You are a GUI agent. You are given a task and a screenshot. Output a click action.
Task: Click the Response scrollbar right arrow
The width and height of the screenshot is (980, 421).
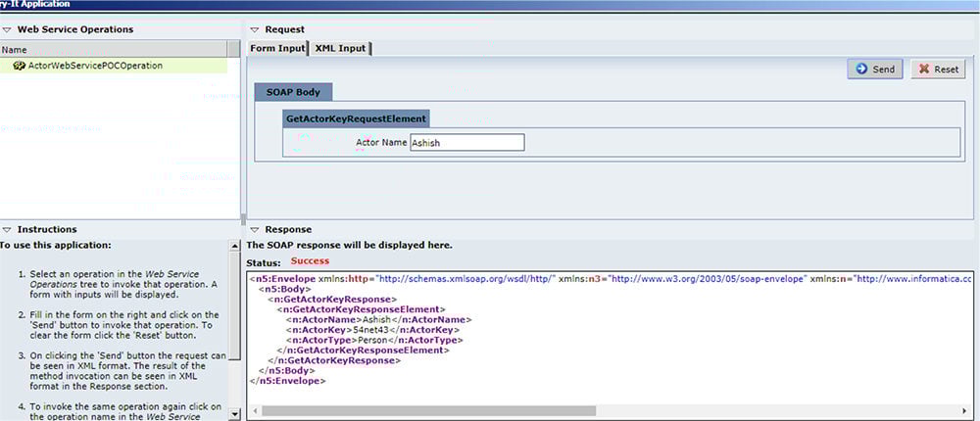(x=965, y=411)
